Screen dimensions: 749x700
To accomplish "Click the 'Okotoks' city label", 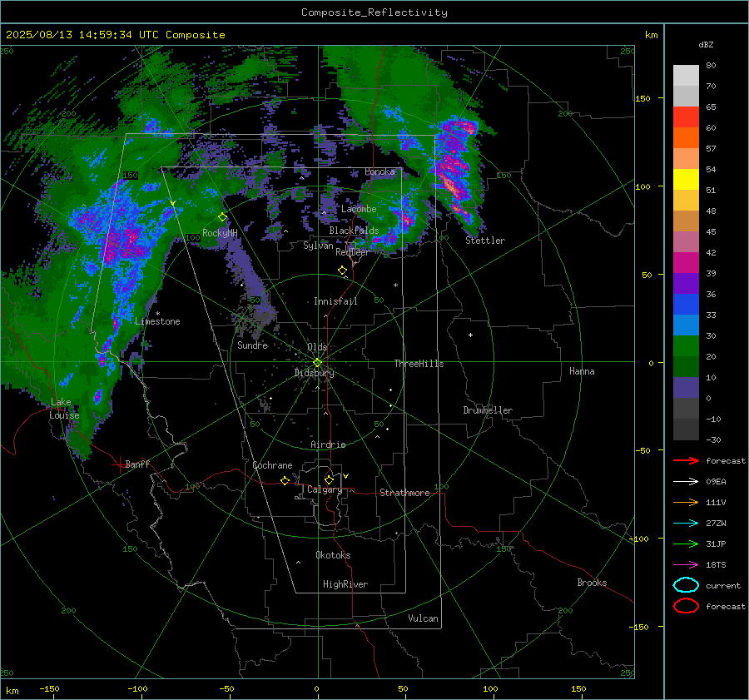I will [333, 555].
